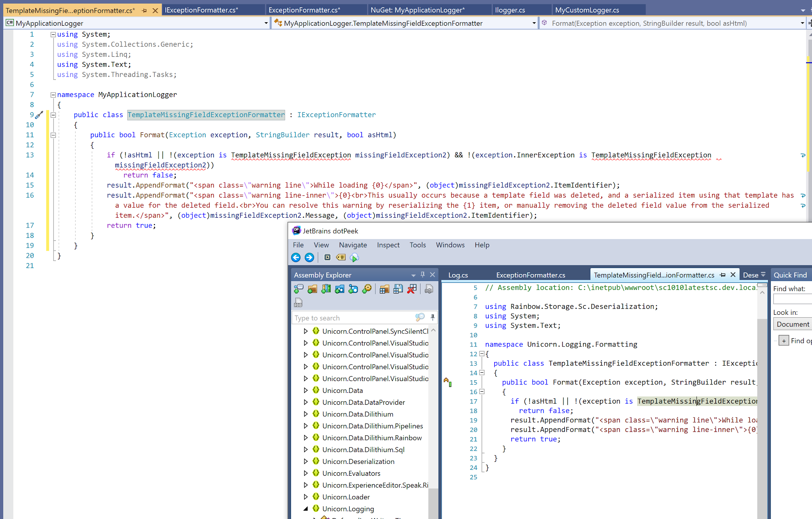Open member dropdown showing Format method
The width and height of the screenshot is (812, 519).
tap(802, 23)
